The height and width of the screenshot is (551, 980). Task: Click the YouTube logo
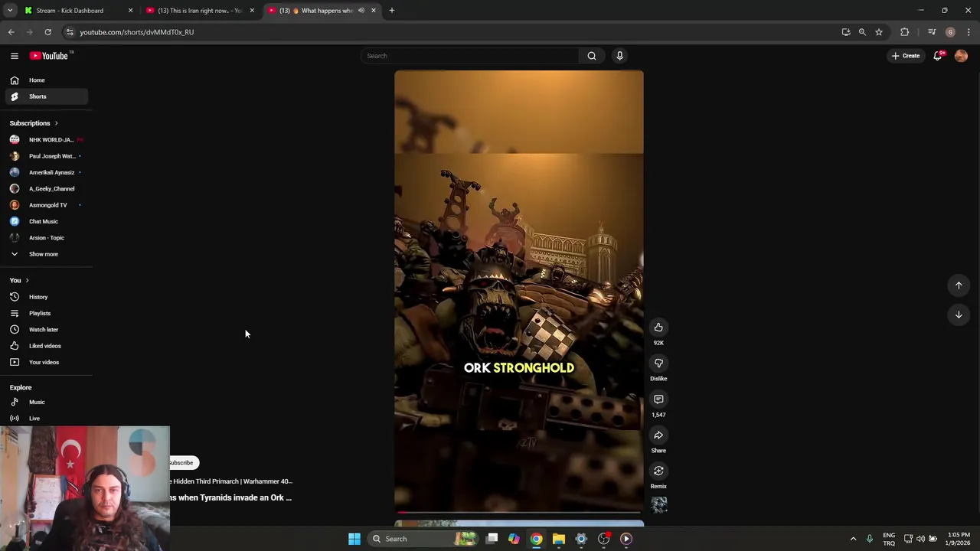[51, 56]
